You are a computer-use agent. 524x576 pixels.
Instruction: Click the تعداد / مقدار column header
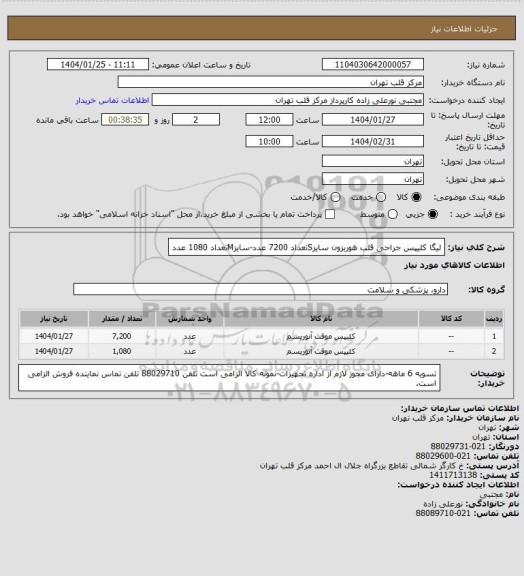(x=122, y=319)
